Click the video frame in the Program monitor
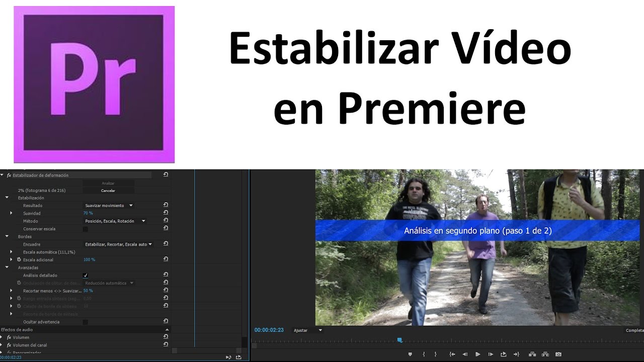 point(477,248)
